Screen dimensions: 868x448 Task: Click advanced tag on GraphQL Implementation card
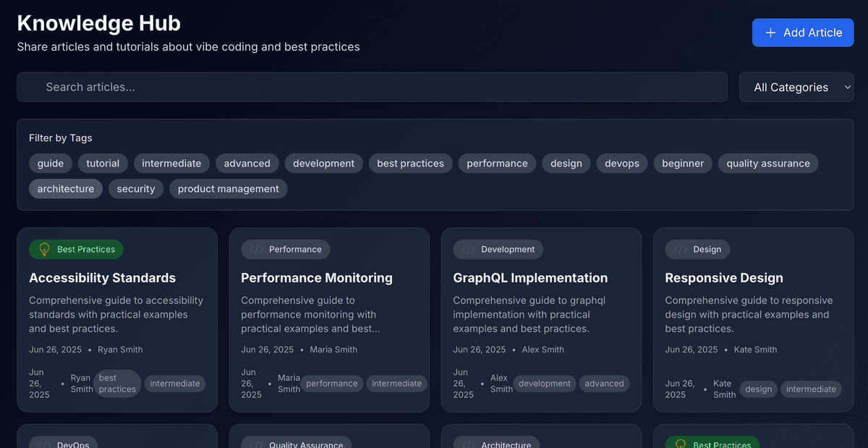pos(604,384)
